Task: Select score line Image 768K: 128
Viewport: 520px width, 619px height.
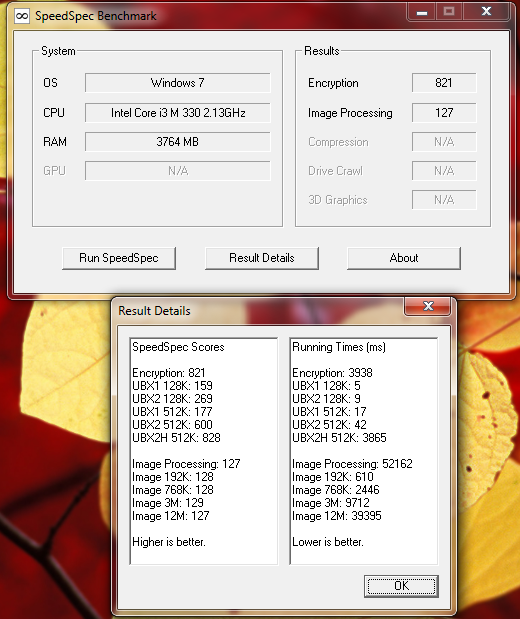Action: pos(173,490)
